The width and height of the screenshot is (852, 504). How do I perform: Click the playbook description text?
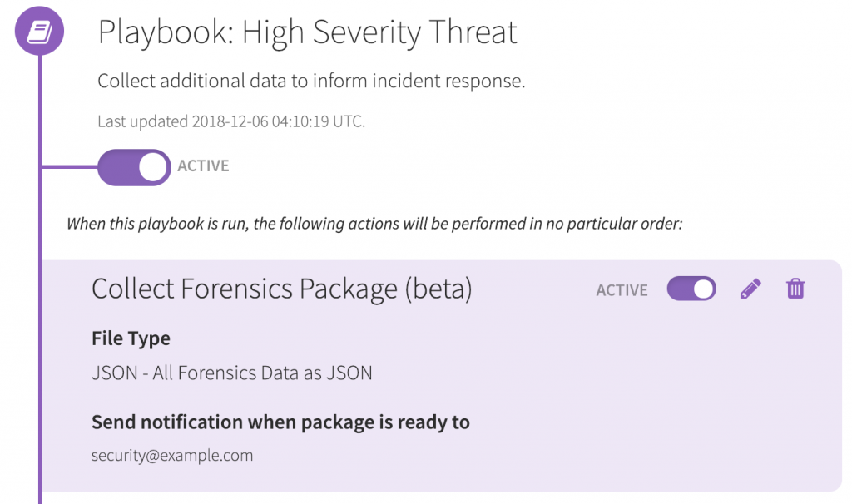pos(311,82)
